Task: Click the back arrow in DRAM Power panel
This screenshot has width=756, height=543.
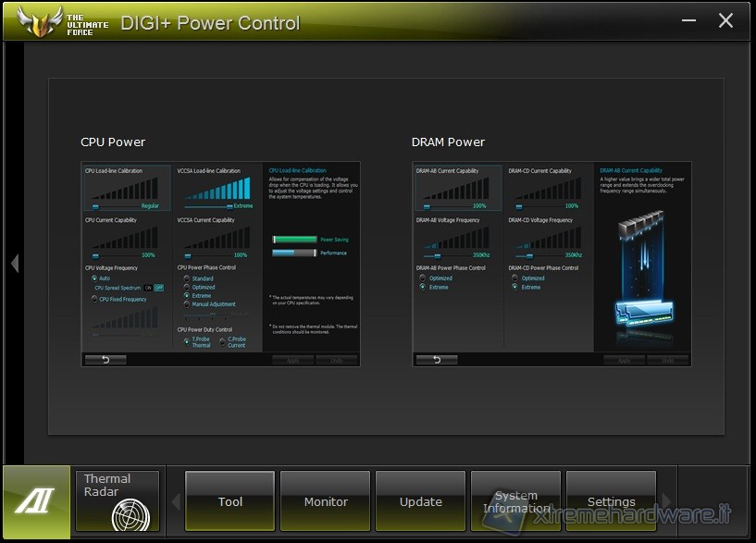Action: tap(436, 359)
